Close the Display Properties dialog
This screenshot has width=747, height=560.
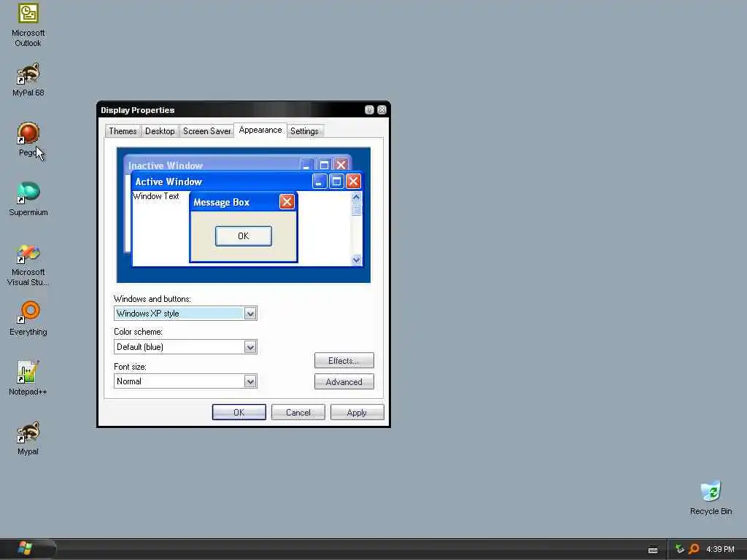tap(382, 110)
